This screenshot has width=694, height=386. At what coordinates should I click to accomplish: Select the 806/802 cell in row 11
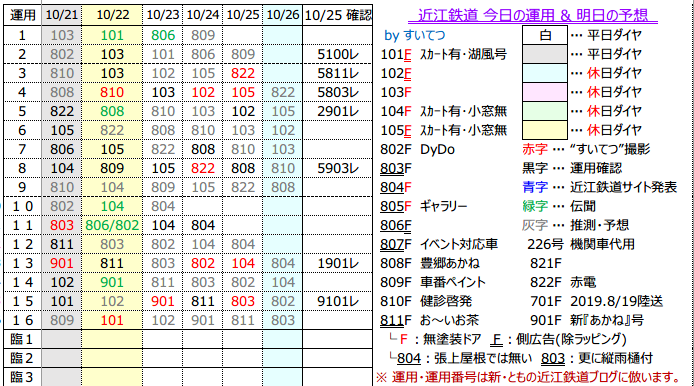coord(112,225)
